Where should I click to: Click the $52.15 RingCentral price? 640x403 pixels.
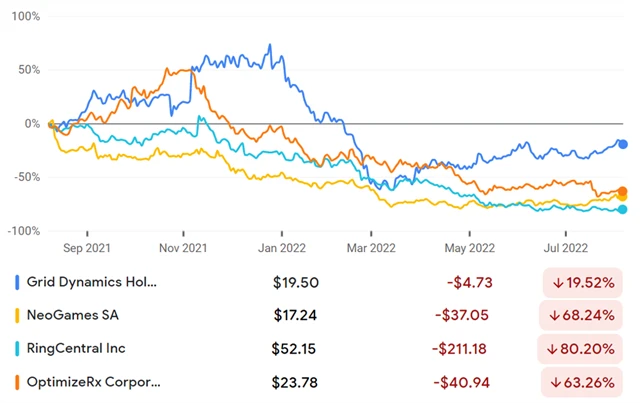292,348
